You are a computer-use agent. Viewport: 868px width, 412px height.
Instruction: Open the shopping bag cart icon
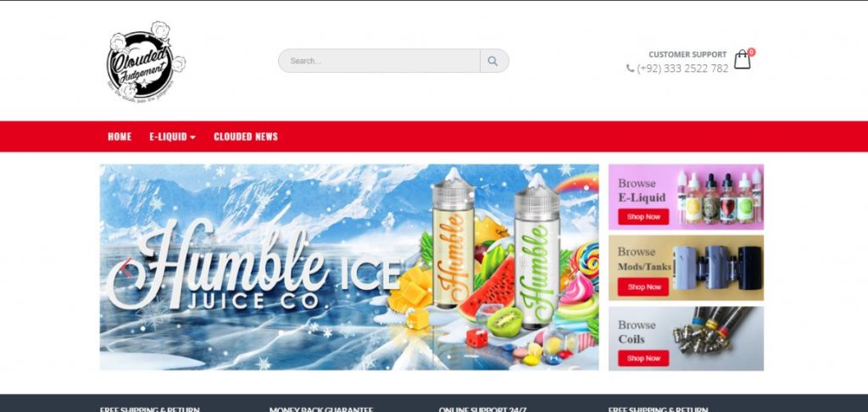743,59
